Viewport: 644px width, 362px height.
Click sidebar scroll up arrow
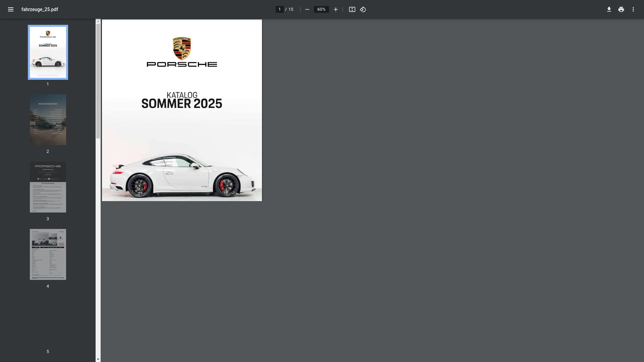(98, 21)
